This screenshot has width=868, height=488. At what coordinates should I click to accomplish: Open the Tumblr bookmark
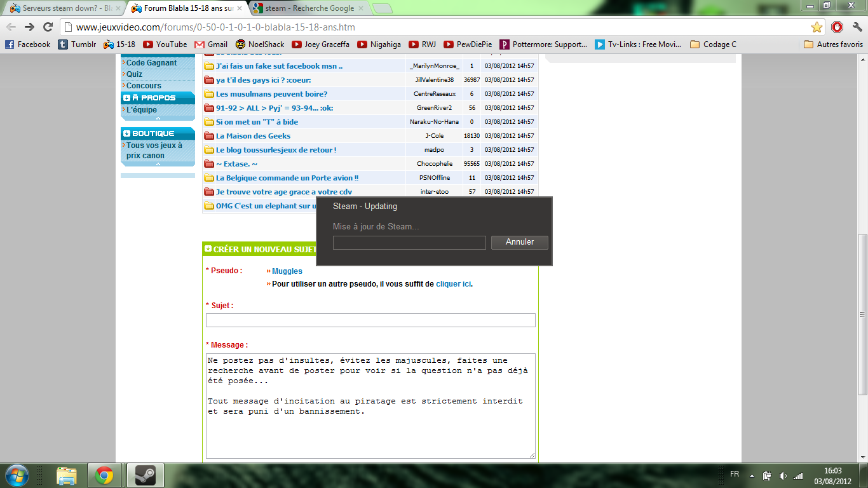click(77, 44)
